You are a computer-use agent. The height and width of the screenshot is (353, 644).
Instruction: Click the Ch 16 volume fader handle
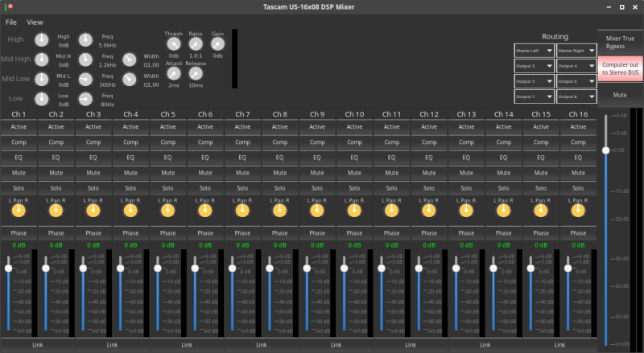point(568,268)
